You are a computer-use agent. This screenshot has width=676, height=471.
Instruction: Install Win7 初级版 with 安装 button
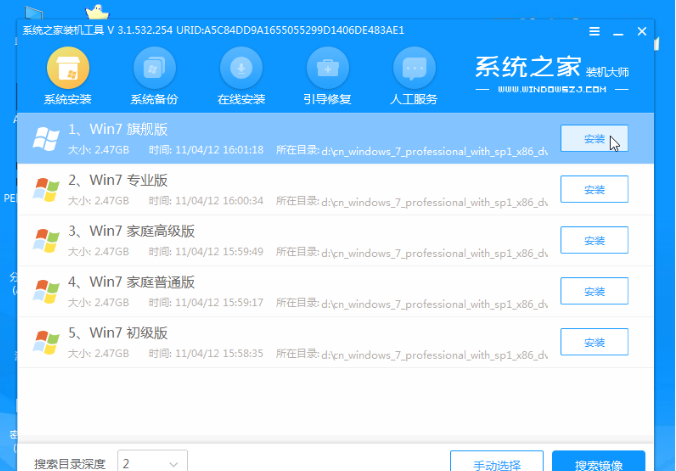coord(594,342)
